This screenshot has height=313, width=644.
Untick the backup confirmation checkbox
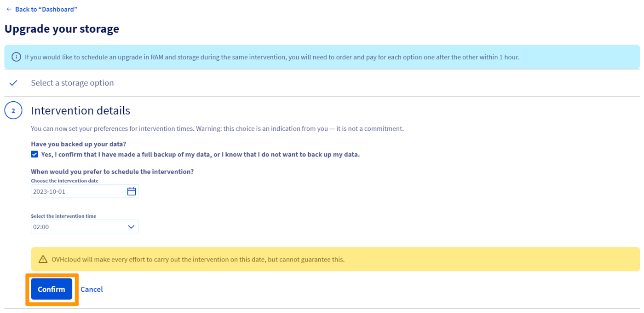tap(34, 154)
